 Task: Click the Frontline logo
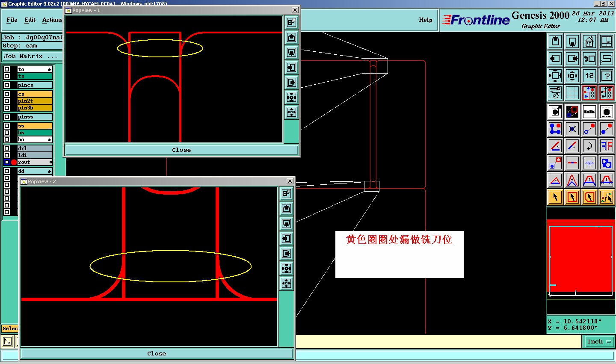476,20
